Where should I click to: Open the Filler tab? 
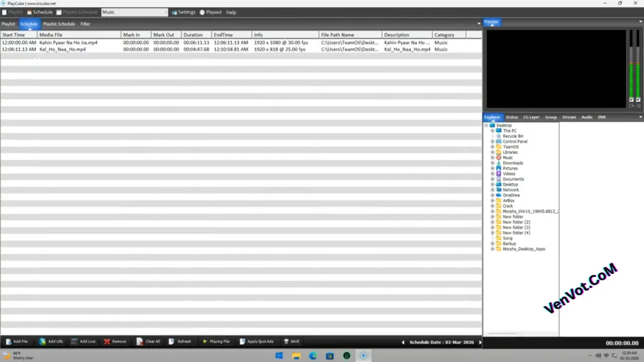click(86, 23)
